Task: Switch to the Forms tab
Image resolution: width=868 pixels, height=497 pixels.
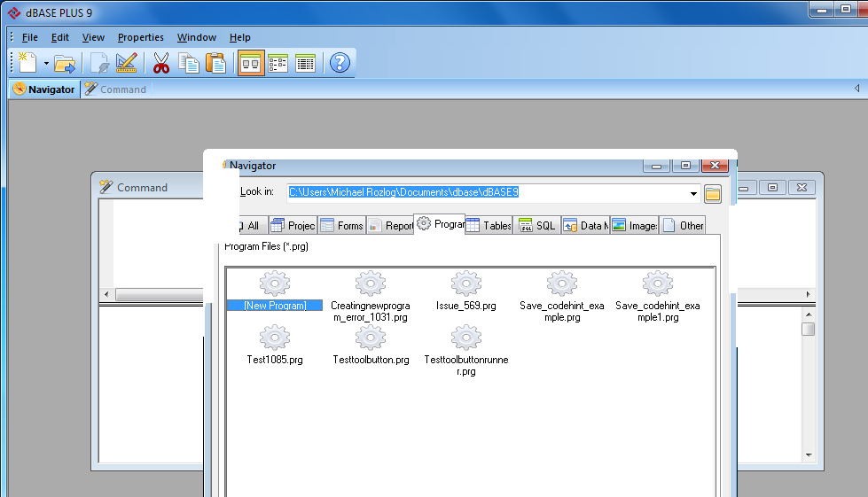Action: coord(341,226)
